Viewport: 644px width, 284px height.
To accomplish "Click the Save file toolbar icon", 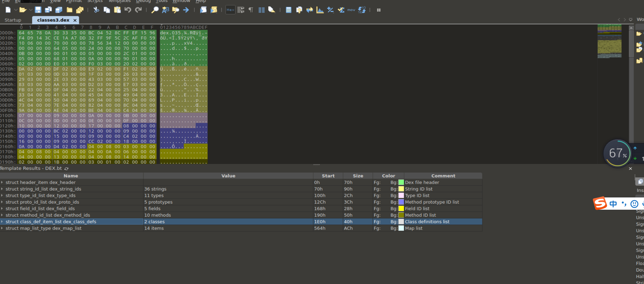I will (38, 10).
